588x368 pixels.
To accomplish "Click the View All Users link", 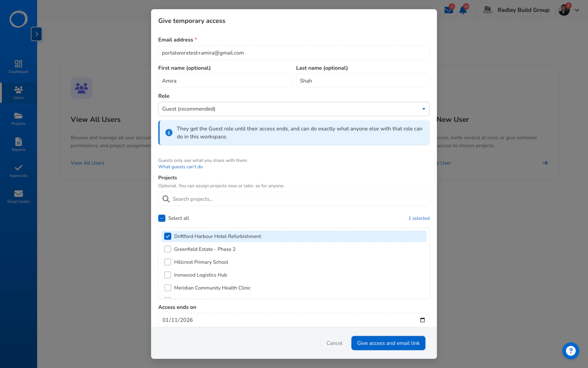I will pyautogui.click(x=87, y=163).
